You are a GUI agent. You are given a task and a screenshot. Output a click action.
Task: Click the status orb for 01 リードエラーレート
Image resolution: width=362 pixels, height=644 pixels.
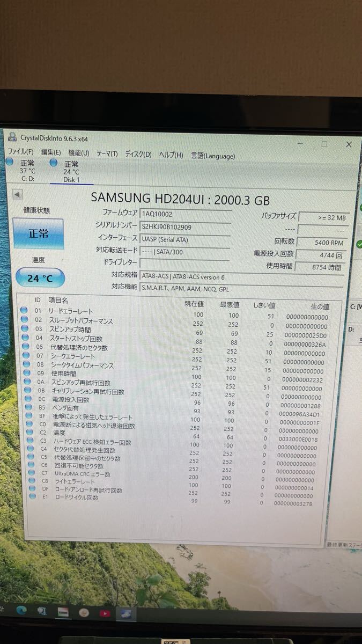[x=24, y=310]
